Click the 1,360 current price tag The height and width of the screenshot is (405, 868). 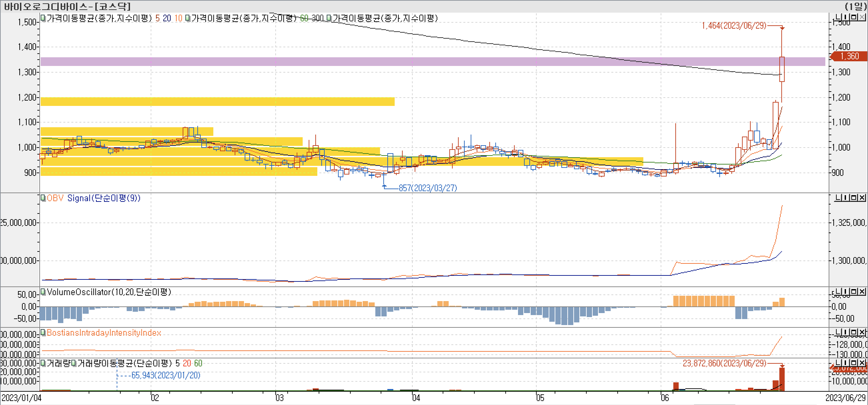(x=850, y=56)
